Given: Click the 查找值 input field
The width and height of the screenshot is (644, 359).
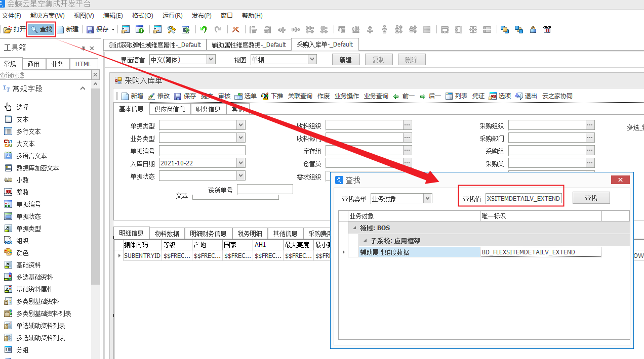Looking at the screenshot, I should (x=524, y=199).
